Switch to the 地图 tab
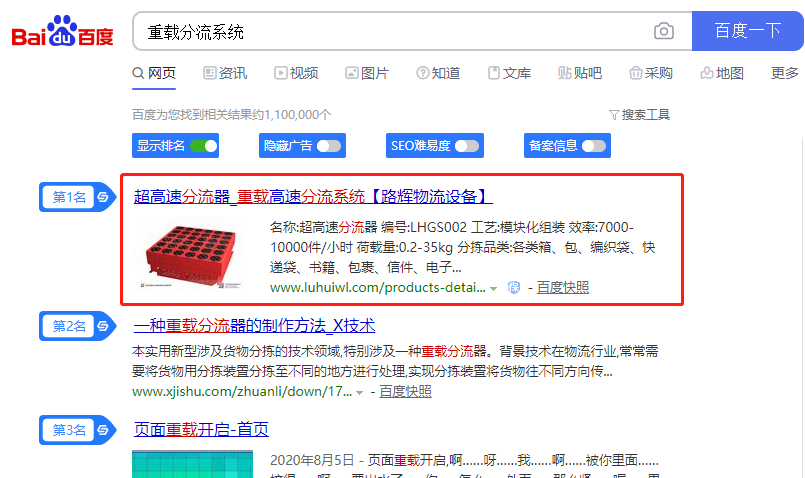The width and height of the screenshot is (805, 478). [722, 73]
